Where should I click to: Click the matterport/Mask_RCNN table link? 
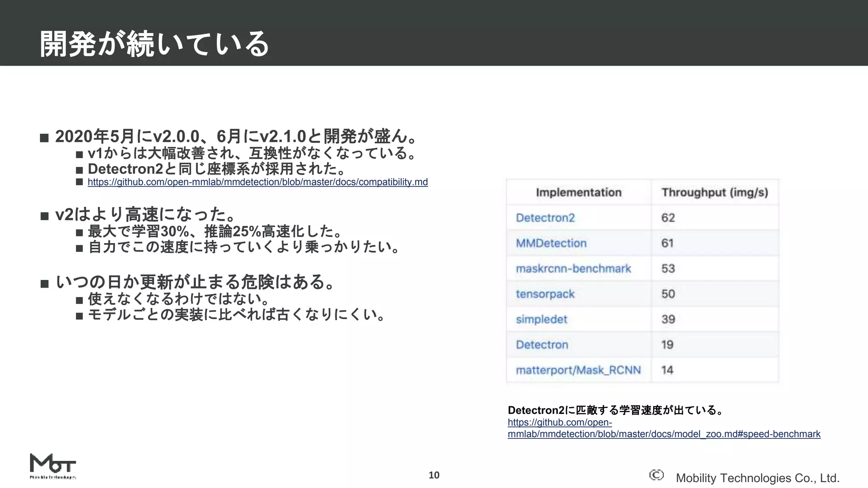click(578, 370)
